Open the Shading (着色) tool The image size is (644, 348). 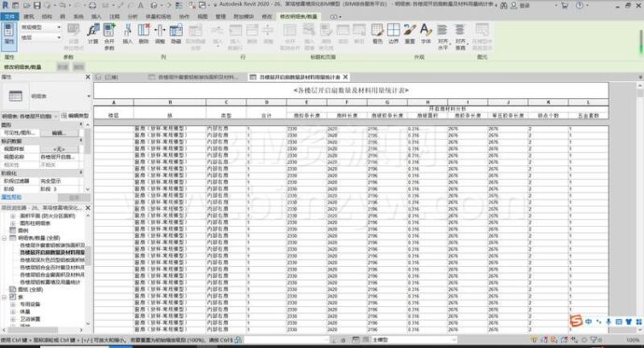(x=377, y=34)
